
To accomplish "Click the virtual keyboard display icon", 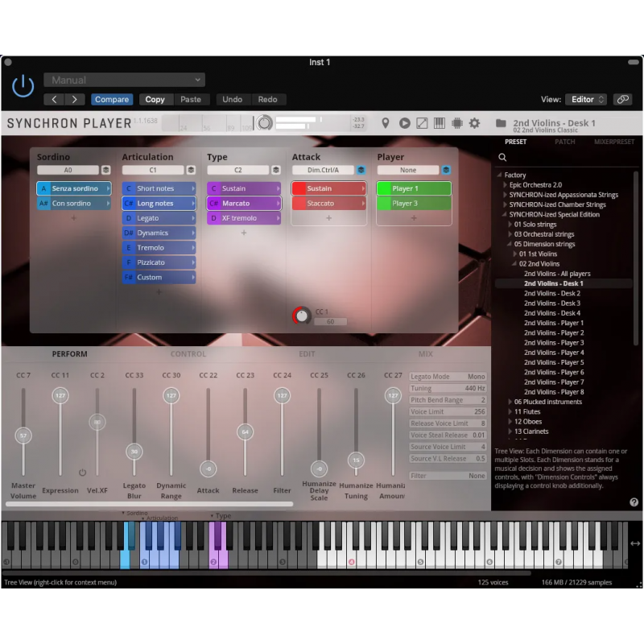I will tap(440, 122).
